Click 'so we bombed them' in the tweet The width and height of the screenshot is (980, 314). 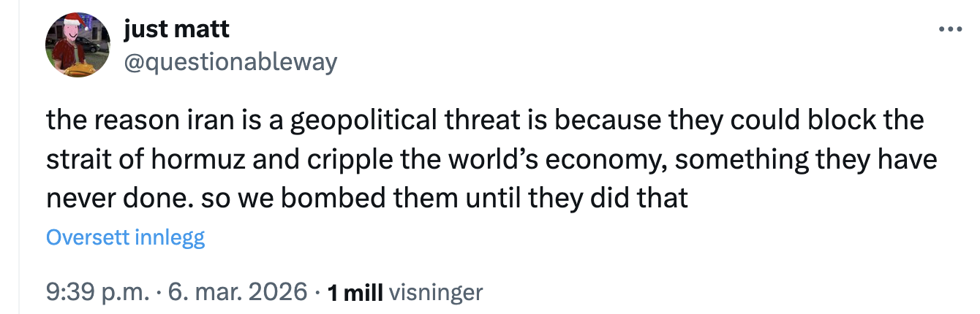(293, 198)
